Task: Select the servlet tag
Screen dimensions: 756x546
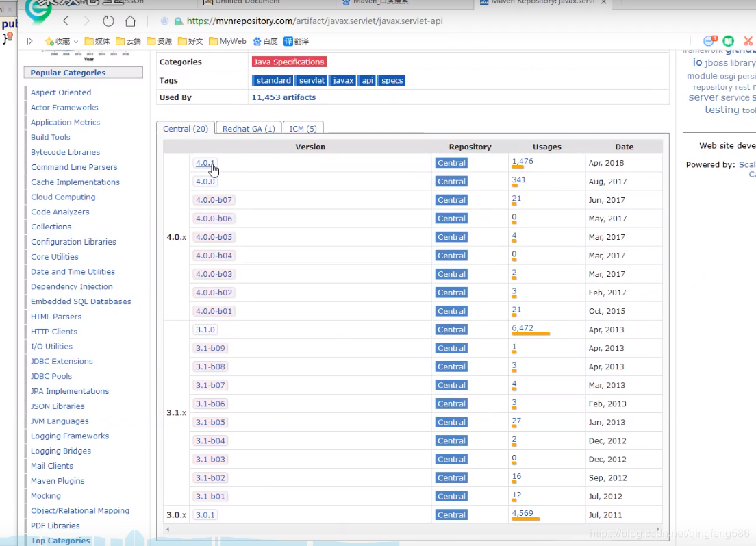Action: click(312, 80)
